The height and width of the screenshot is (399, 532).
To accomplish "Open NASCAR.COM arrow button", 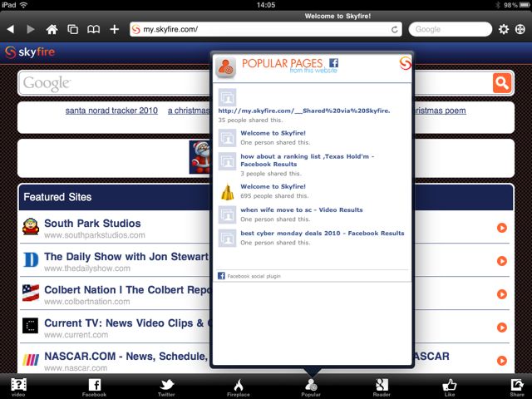I will click(502, 360).
